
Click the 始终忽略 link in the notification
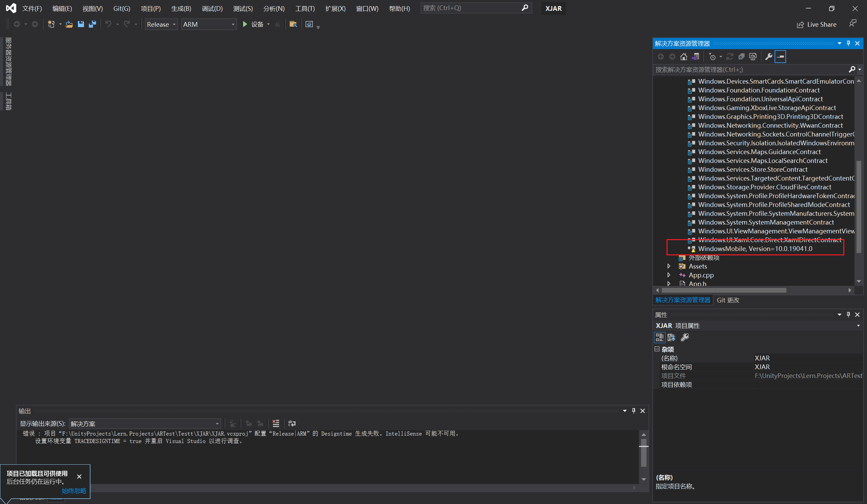74,491
